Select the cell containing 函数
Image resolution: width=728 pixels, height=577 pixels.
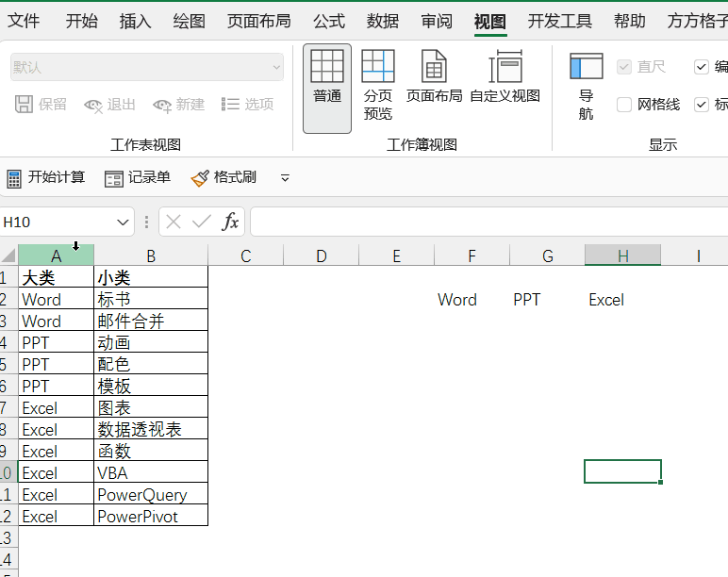click(151, 451)
